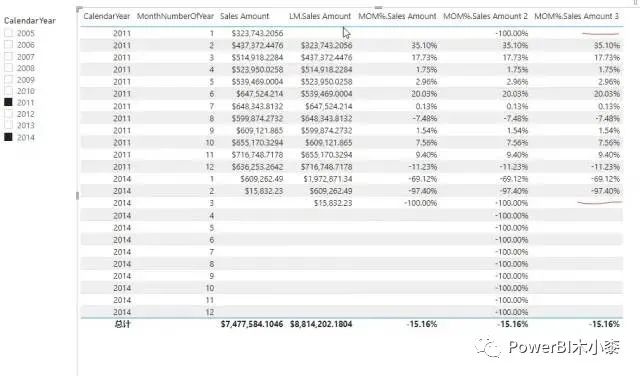This screenshot has width=640, height=376.
Task: Click the table's top center drag handle
Action: coord(378,7)
